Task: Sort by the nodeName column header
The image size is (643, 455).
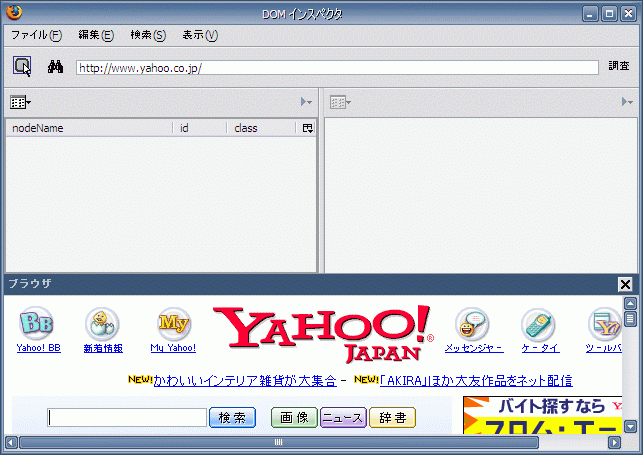Action: [89, 128]
